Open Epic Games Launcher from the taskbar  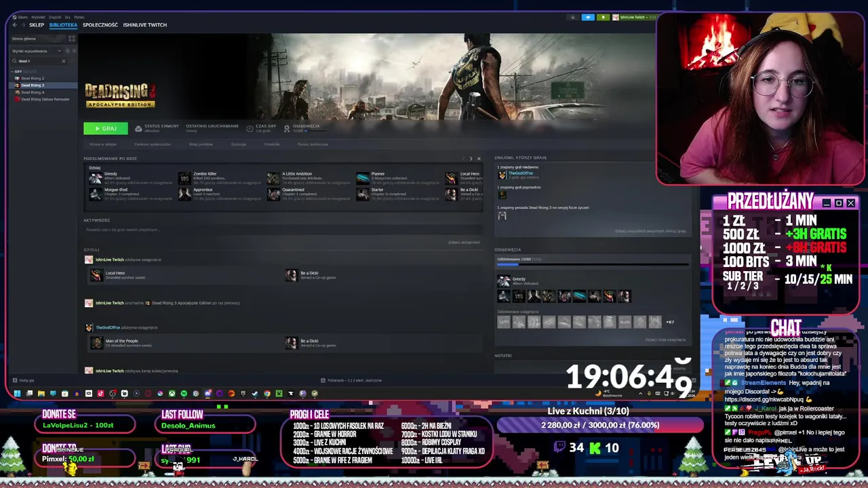(x=243, y=393)
